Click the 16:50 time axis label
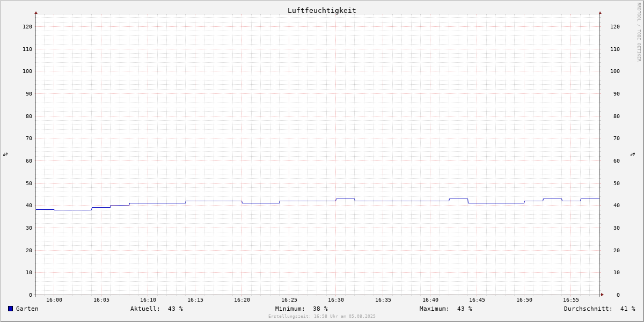Image resolution: width=644 pixels, height=322 pixels. (524, 299)
